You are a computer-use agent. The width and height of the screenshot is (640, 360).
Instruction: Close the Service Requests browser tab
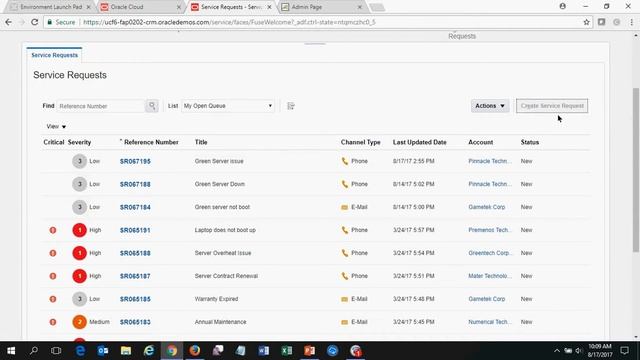click(269, 7)
